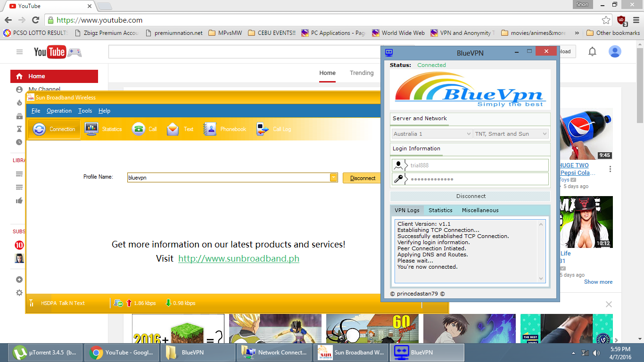Show hidden system tray icons
644x362 pixels.
pyautogui.click(x=573, y=353)
